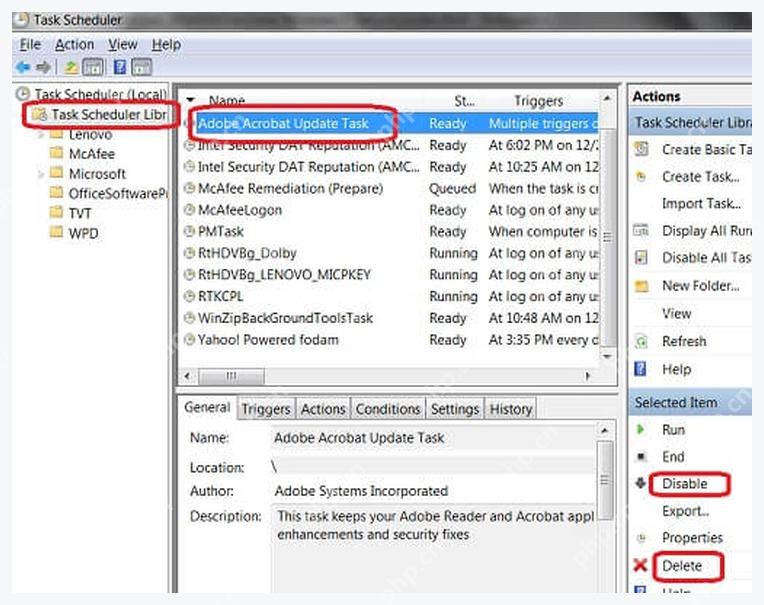This screenshot has height=605, width=764.
Task: Click the green Refresh icon
Action: (642, 341)
